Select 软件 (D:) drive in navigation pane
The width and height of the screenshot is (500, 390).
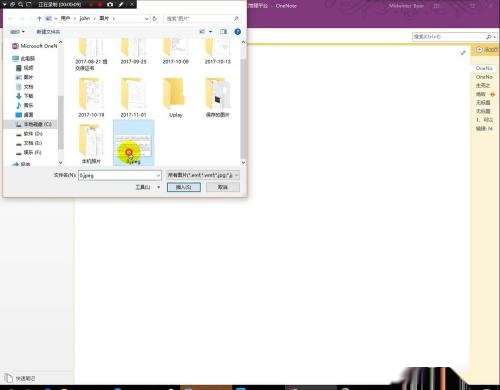[29, 134]
